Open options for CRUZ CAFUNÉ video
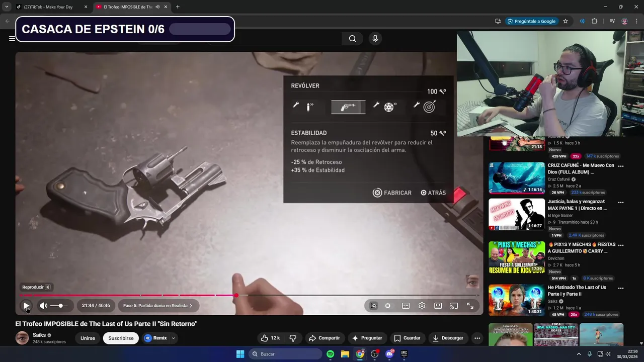Image resolution: width=644 pixels, height=362 pixels. (x=621, y=166)
